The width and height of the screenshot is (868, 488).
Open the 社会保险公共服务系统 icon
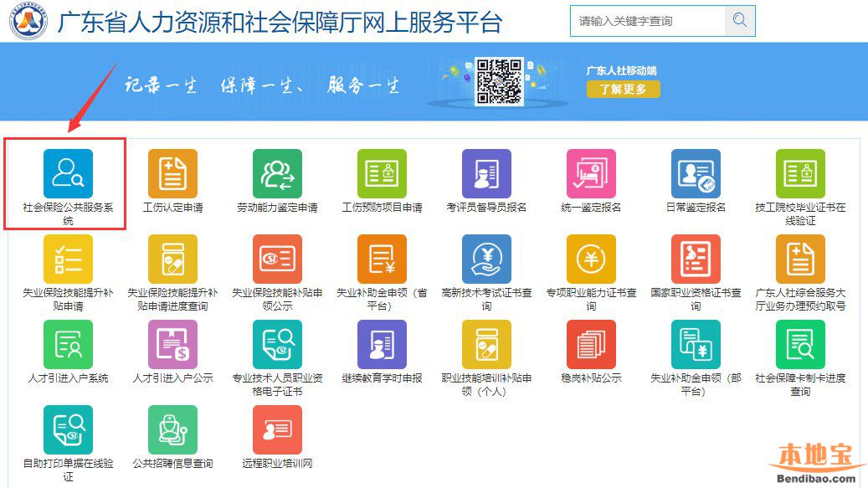tap(68, 174)
